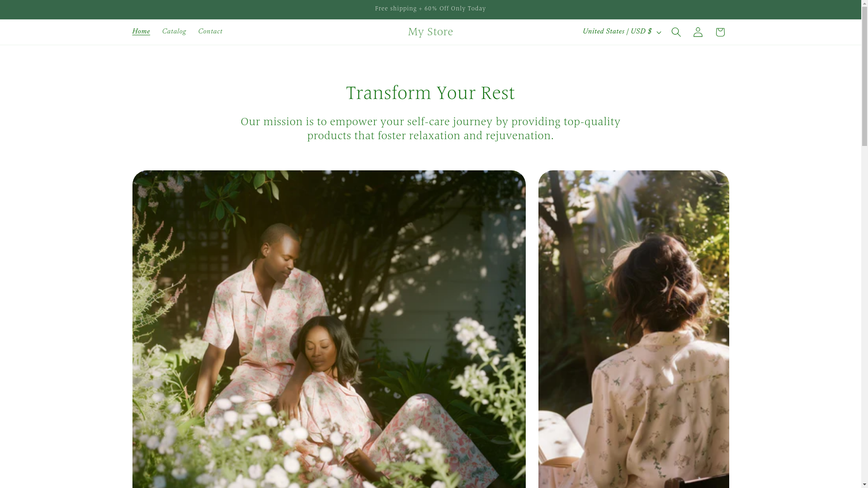Viewport: 868px width, 488px height.
Task: Click the Transform Your Rest heading
Action: tap(430, 94)
